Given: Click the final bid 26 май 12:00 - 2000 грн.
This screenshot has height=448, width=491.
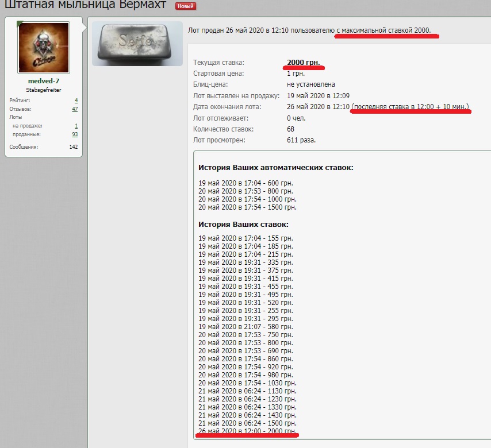Looking at the screenshot, I should [x=247, y=431].
